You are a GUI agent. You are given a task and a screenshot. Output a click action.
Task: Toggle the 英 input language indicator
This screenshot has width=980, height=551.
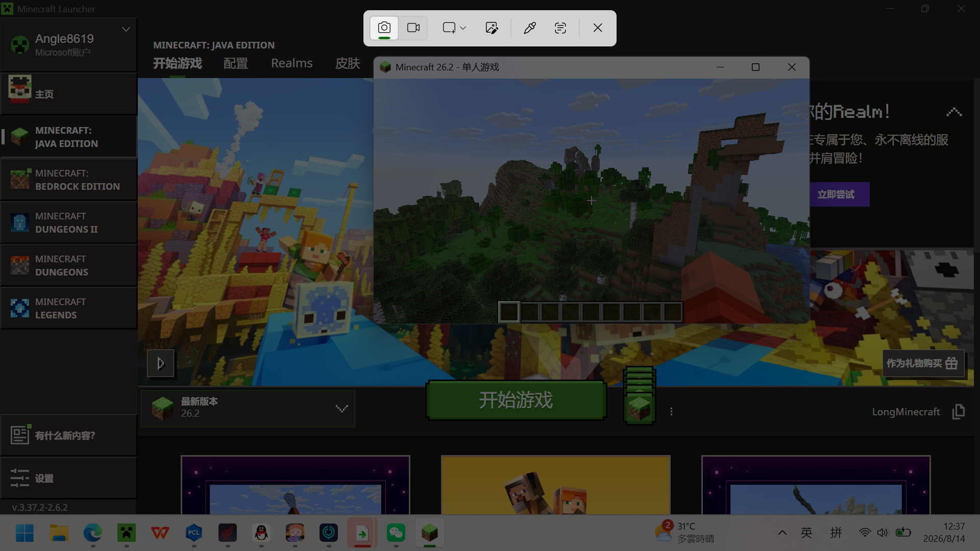point(806,533)
